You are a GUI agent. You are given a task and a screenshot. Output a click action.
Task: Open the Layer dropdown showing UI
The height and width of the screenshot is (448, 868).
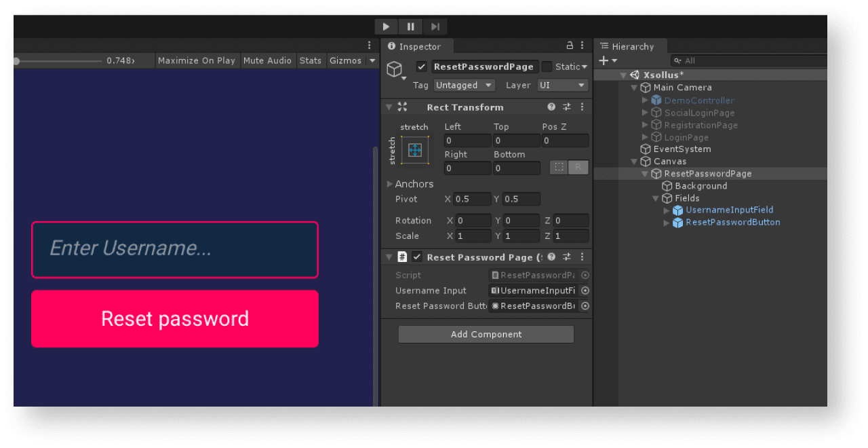pyautogui.click(x=562, y=86)
